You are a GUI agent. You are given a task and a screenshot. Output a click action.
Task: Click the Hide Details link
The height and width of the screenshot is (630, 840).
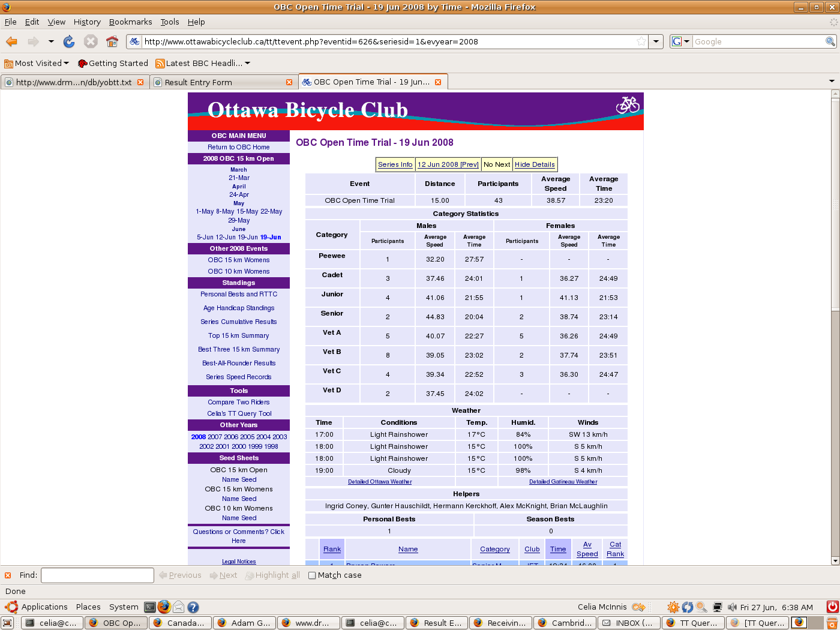[535, 164]
